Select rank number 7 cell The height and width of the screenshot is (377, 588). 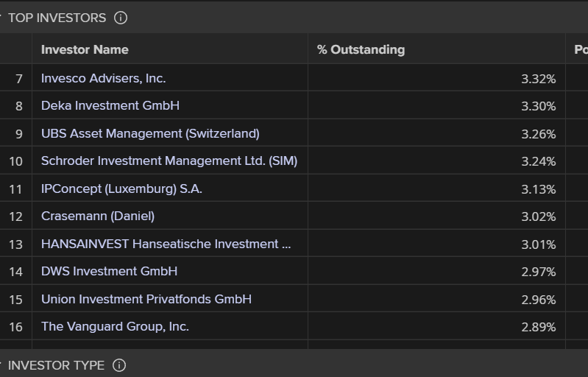(x=15, y=77)
